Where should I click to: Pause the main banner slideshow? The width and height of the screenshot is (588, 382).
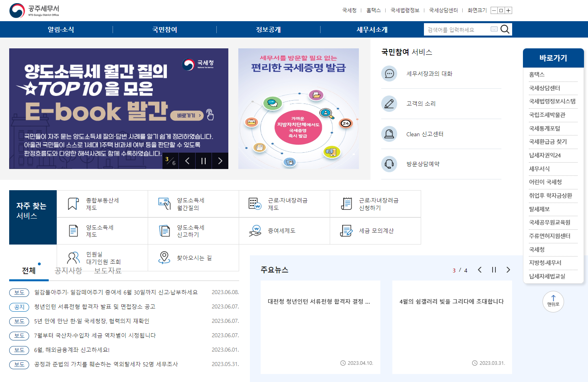204,161
